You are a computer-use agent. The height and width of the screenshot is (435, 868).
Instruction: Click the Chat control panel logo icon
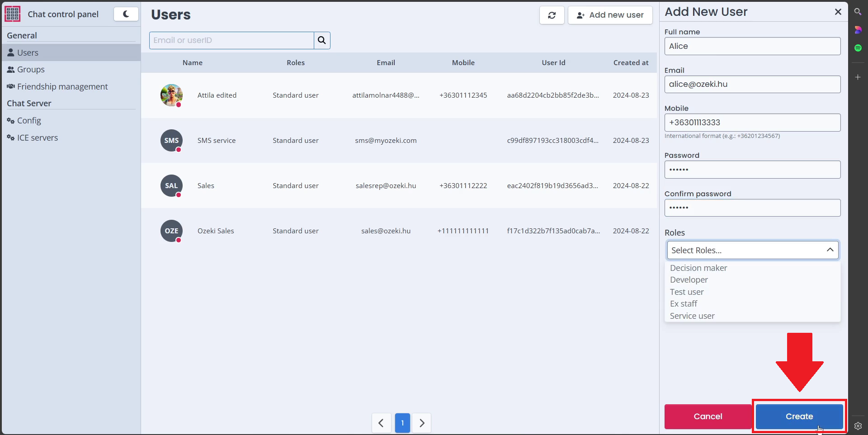13,14
